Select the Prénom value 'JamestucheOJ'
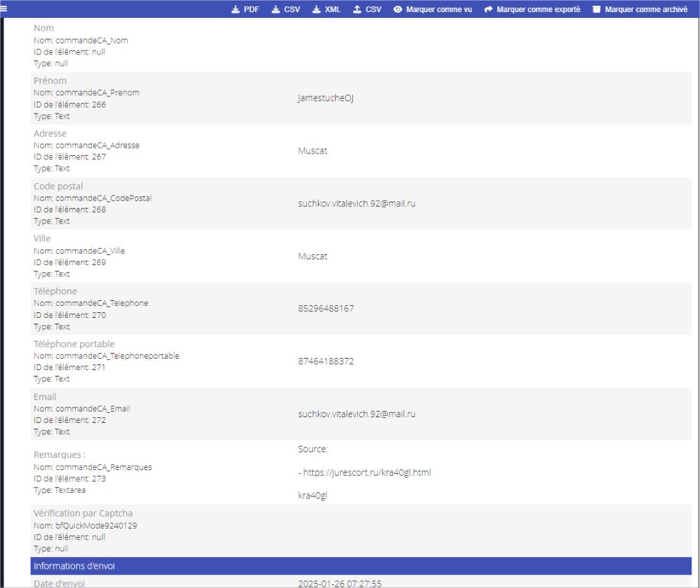The image size is (700, 588). [x=326, y=98]
